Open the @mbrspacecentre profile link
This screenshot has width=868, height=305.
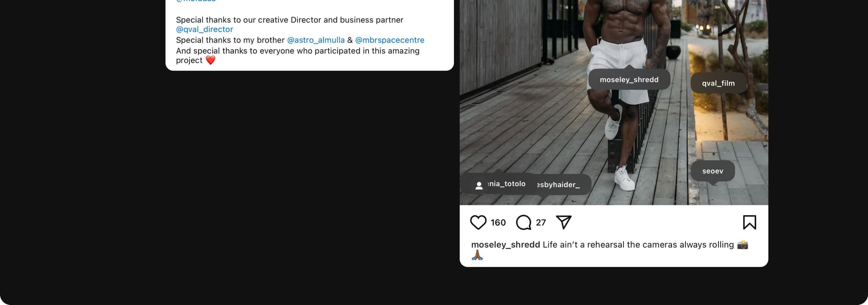(389, 40)
